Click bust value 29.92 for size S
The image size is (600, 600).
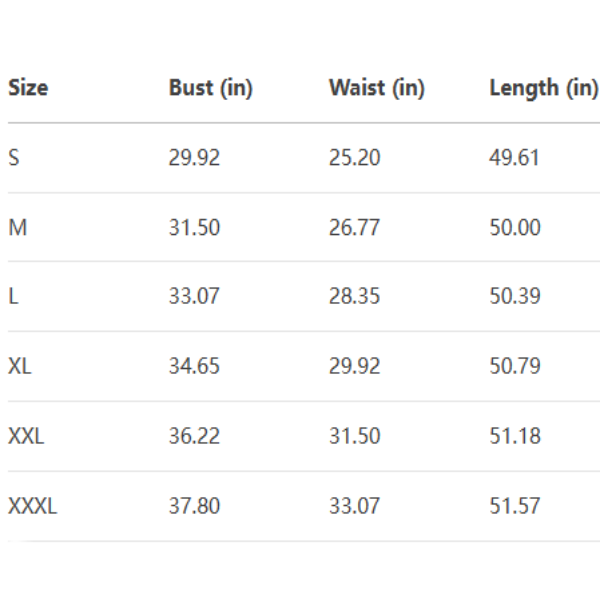tap(194, 158)
